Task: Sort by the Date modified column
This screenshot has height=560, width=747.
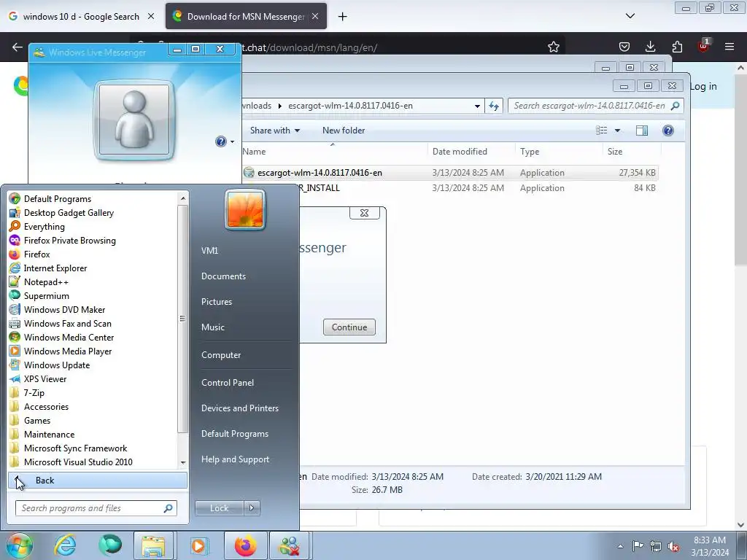Action: (x=460, y=152)
